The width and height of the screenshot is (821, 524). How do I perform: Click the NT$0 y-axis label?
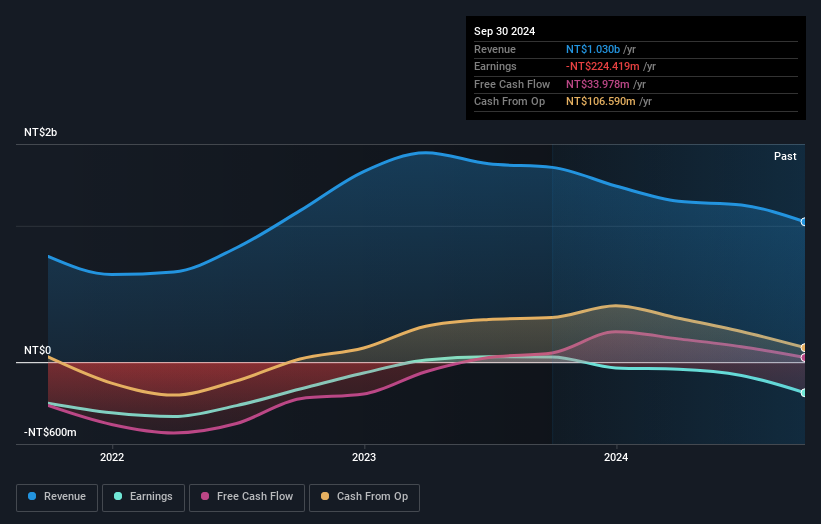pyautogui.click(x=37, y=350)
